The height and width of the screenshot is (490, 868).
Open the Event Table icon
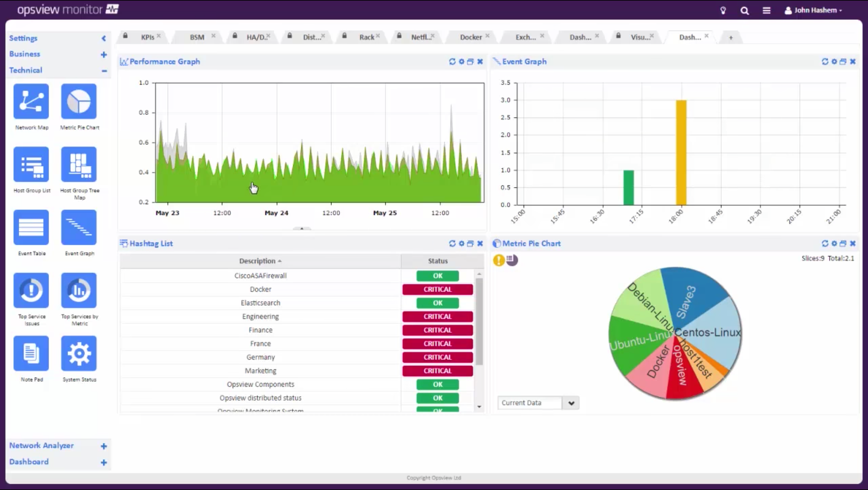31,227
